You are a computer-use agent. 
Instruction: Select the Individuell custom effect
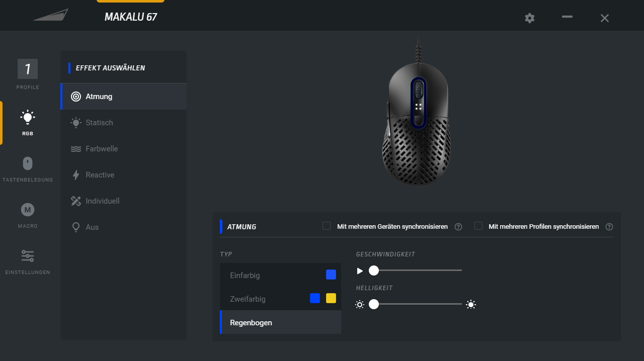[x=123, y=201]
